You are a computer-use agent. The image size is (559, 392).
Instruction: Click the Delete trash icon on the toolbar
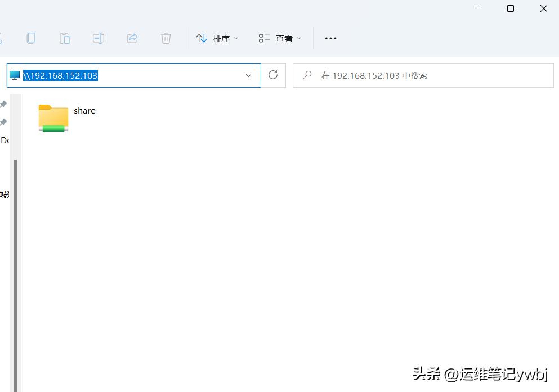(x=166, y=38)
